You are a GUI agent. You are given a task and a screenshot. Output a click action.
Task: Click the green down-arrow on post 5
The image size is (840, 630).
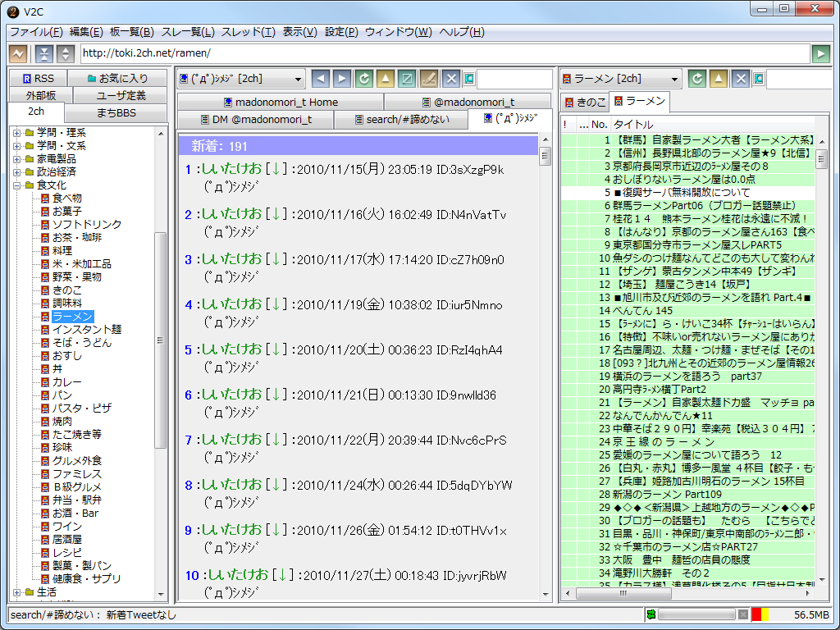point(276,349)
